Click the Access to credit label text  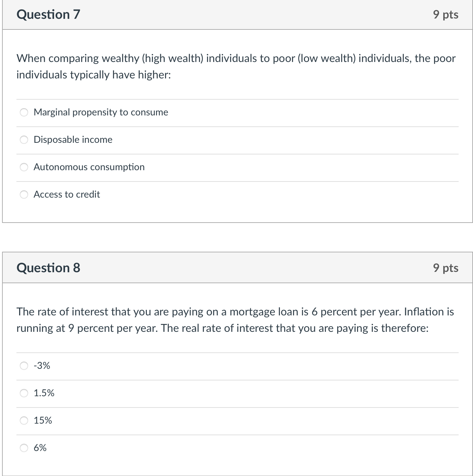[x=66, y=195]
